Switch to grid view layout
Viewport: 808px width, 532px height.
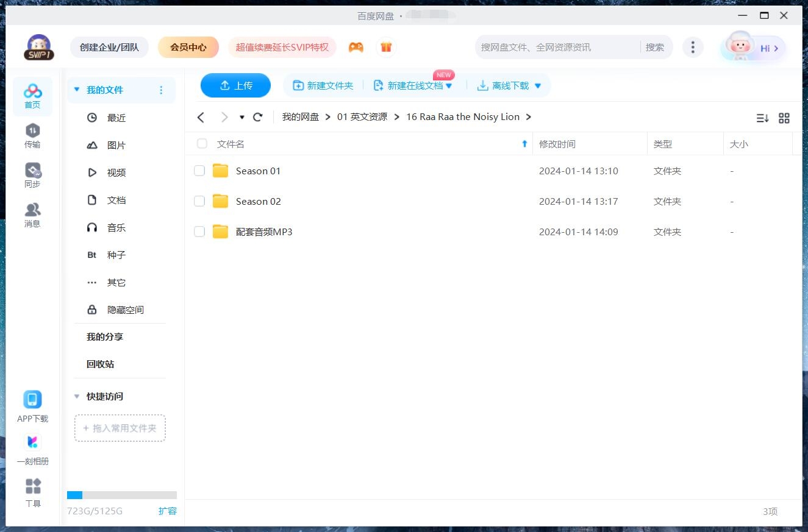784,118
